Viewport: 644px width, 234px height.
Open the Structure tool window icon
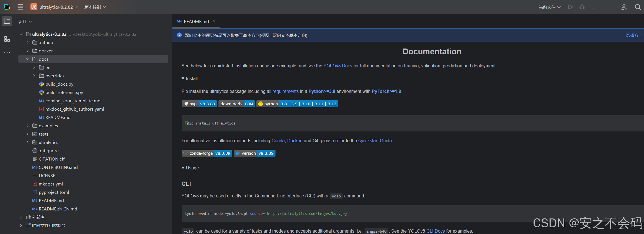7,39
